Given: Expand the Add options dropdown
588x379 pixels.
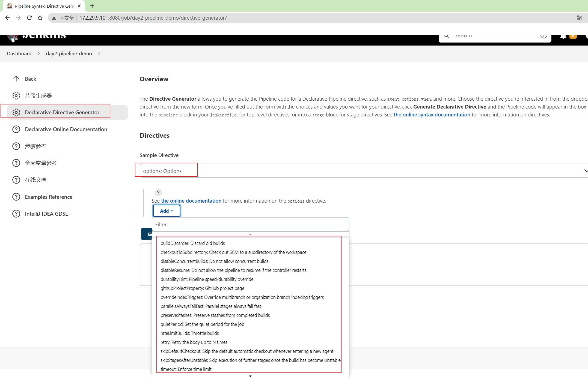Looking at the screenshot, I should [x=166, y=210].
